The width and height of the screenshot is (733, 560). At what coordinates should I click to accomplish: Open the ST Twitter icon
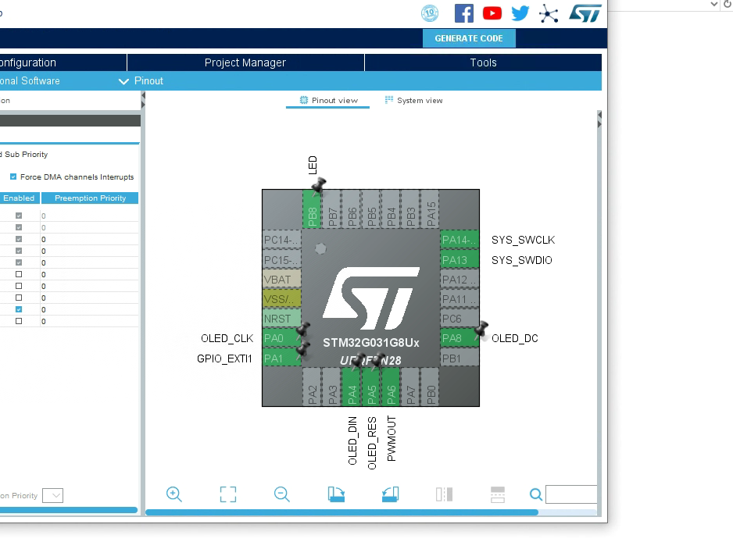pos(520,13)
